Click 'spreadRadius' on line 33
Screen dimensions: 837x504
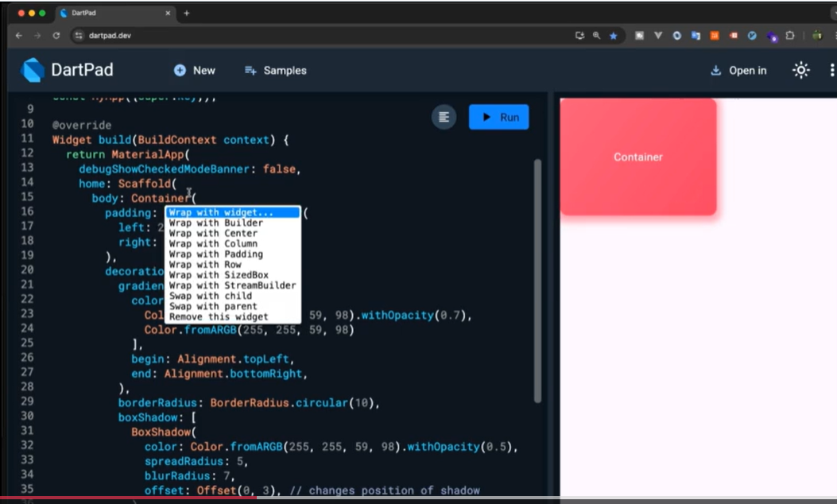click(x=184, y=461)
